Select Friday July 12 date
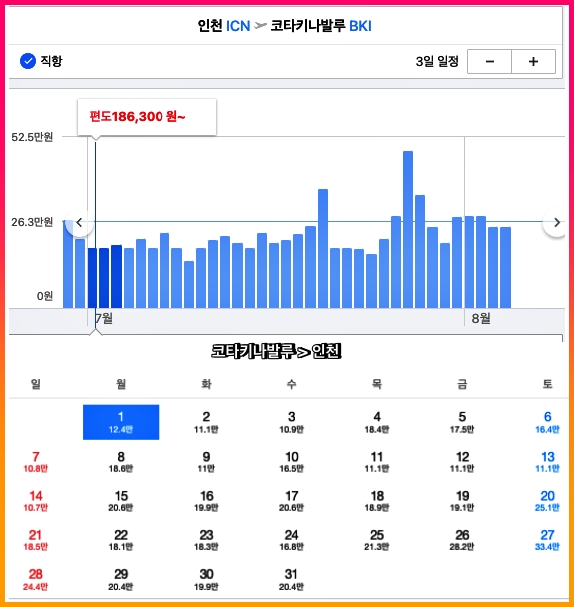The image size is (574, 607). 462,461
